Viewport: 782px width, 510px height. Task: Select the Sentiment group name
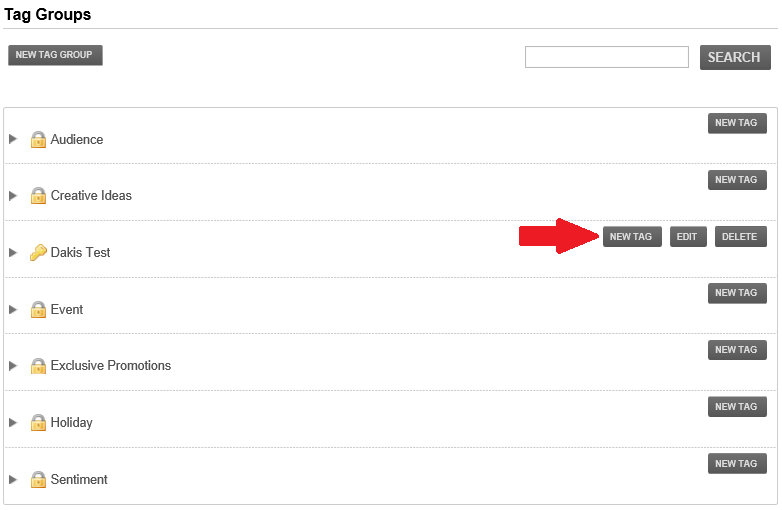[x=79, y=480]
